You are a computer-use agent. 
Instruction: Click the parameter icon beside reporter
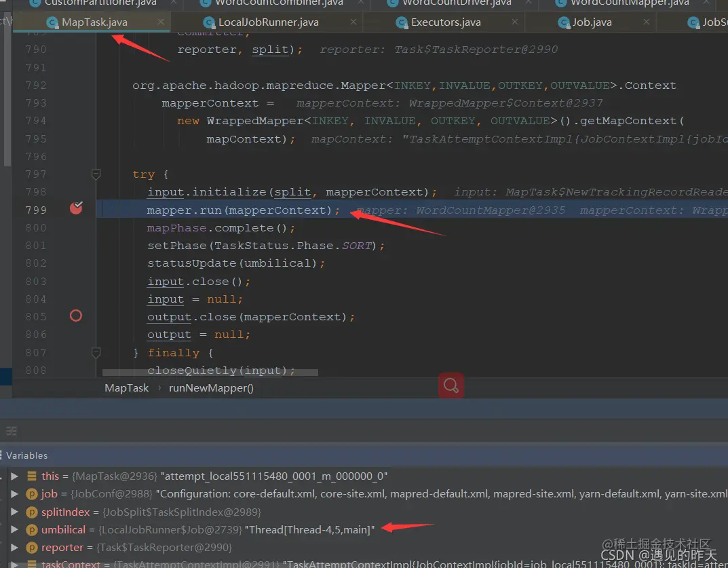[x=32, y=548]
